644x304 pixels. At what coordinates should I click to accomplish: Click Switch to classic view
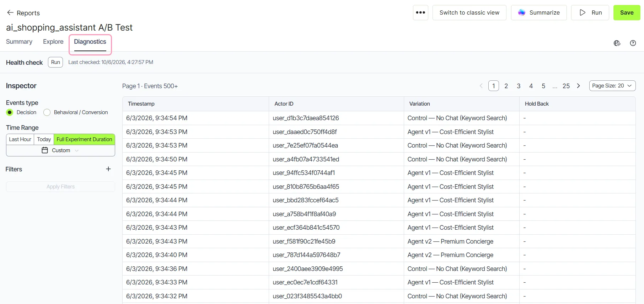pyautogui.click(x=469, y=12)
